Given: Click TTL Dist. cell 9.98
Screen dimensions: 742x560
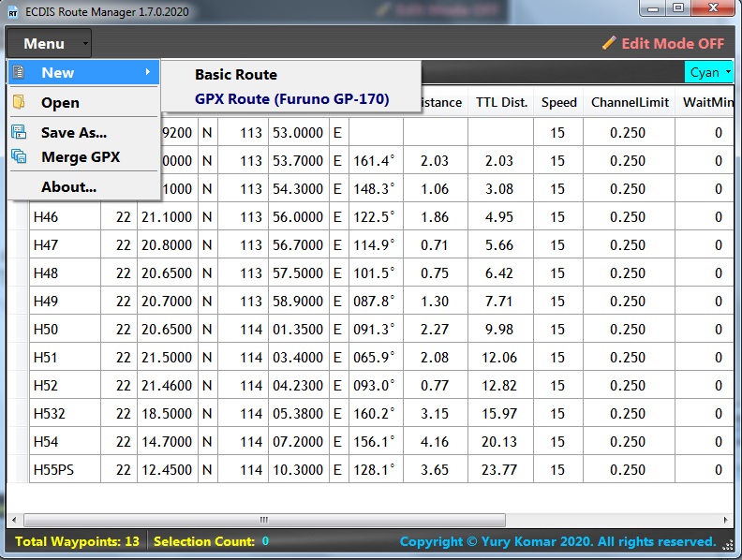Looking at the screenshot, I should tap(500, 330).
